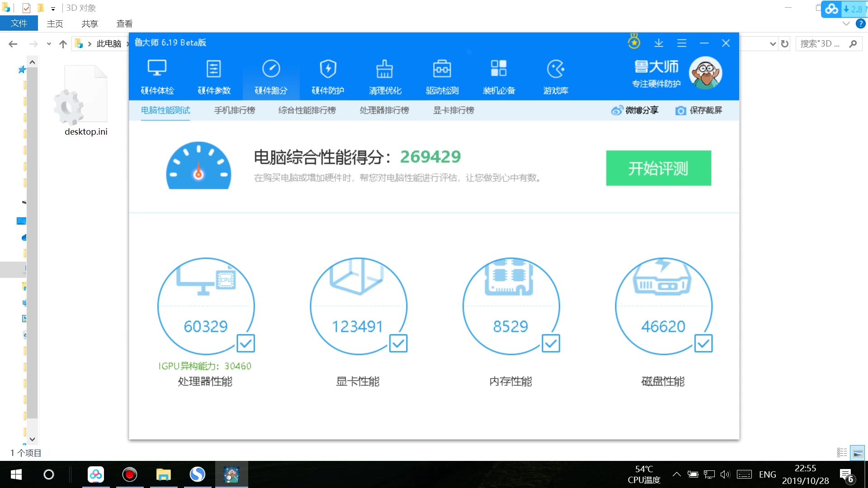868x488 pixels.
Task: Open the Windows Start menu
Action: pyautogui.click(x=16, y=474)
